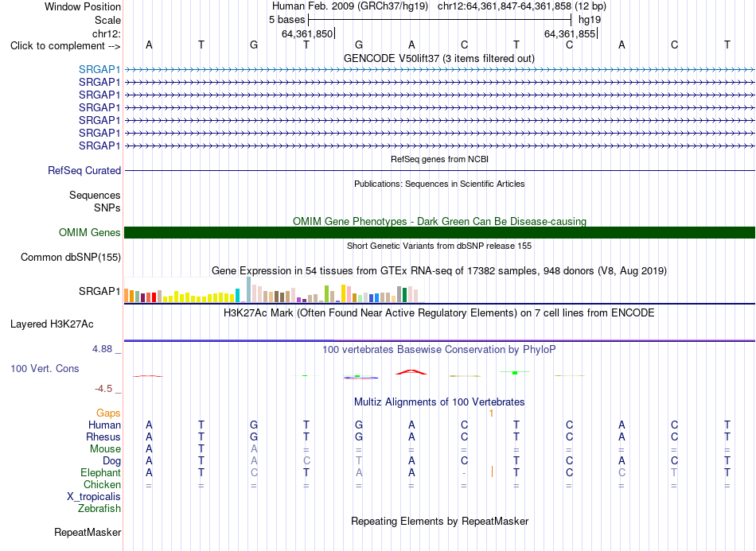Click the dark green OMIM gene bar

[x=439, y=233]
